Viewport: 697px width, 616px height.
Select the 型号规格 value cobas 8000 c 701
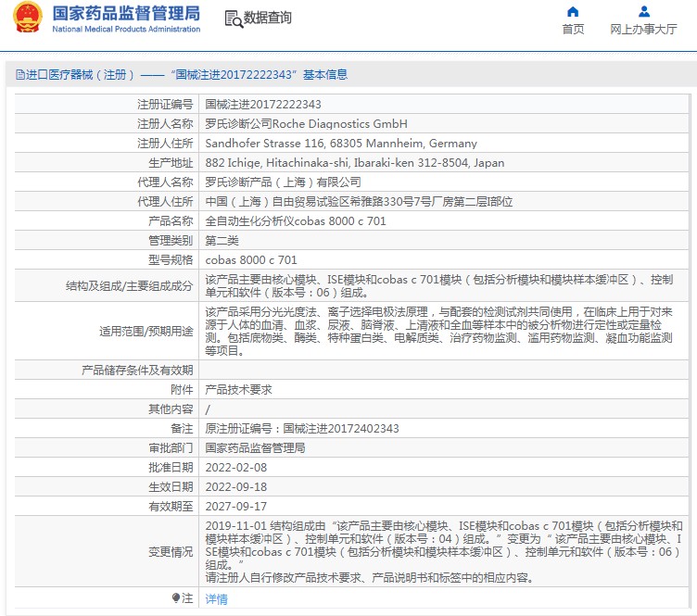(x=250, y=260)
